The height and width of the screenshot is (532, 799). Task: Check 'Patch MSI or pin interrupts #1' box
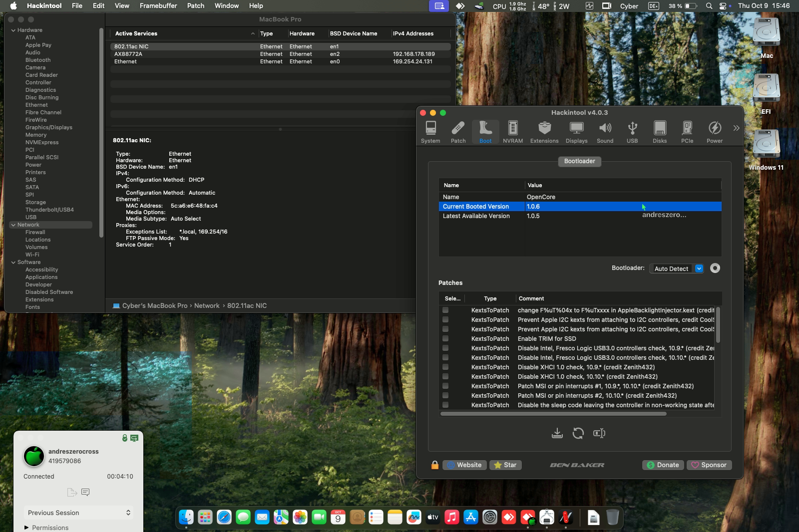(x=445, y=386)
